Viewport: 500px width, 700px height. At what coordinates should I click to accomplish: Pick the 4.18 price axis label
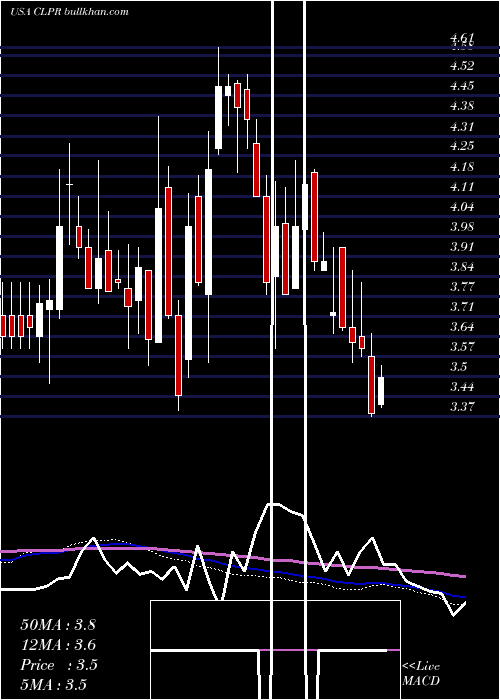click(462, 167)
